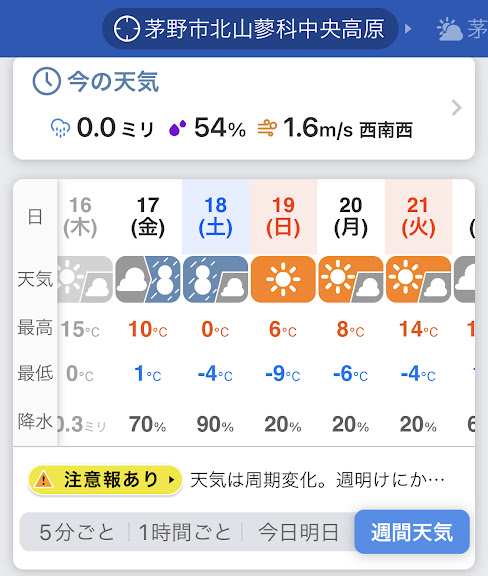Click the rain cloud precipitation icon
This screenshot has width=488, height=576.
tap(60, 128)
